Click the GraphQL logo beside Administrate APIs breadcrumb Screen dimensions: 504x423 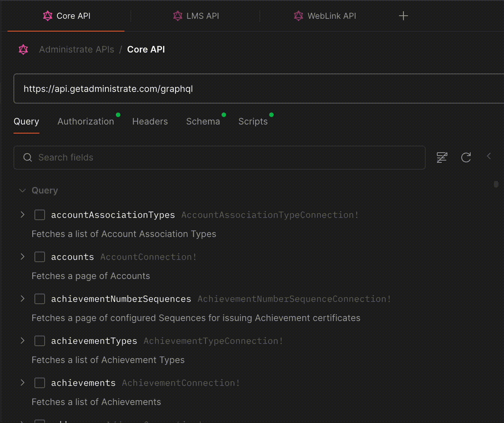tap(23, 49)
